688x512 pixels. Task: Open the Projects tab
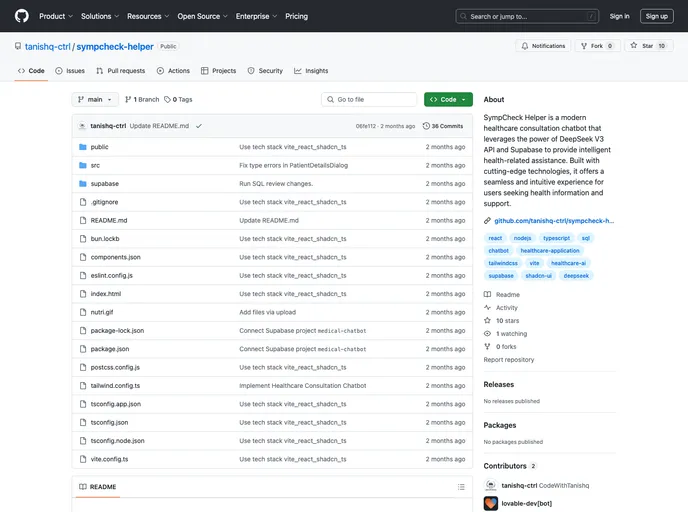tap(219, 71)
